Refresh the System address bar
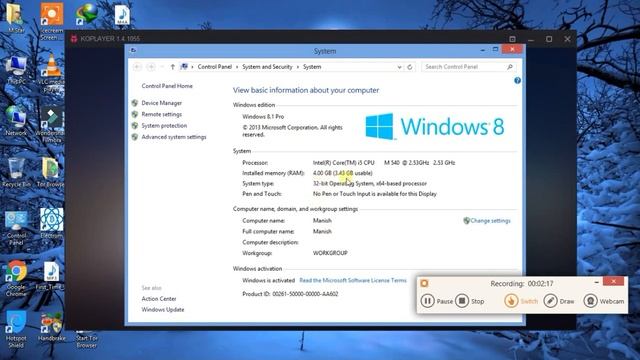Screen dimensions: 640x360 pyautogui.click(x=410, y=67)
